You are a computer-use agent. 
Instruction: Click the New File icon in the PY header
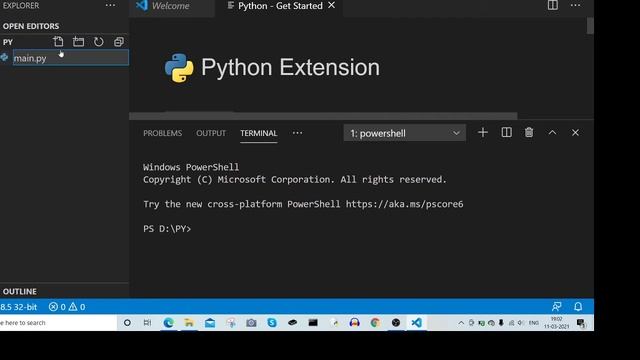coord(58,42)
